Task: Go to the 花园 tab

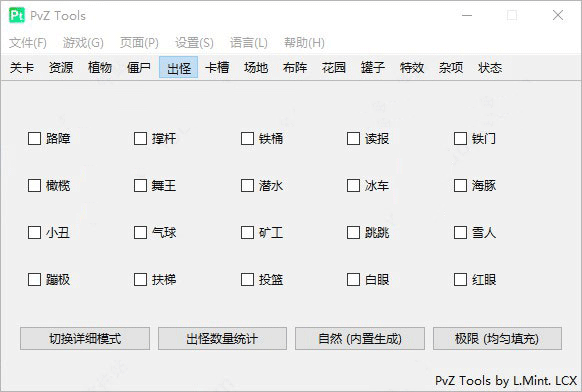Action: click(334, 68)
